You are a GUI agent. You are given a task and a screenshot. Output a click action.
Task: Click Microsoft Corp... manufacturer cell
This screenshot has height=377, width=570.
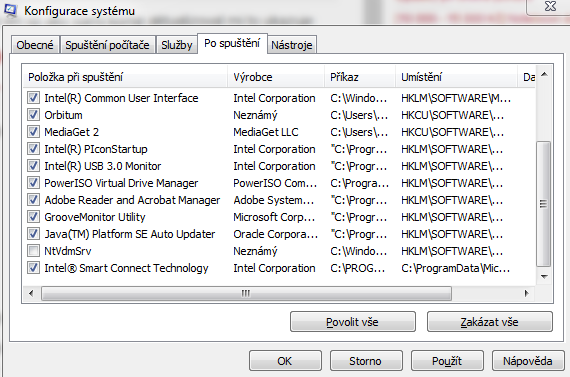click(x=274, y=217)
